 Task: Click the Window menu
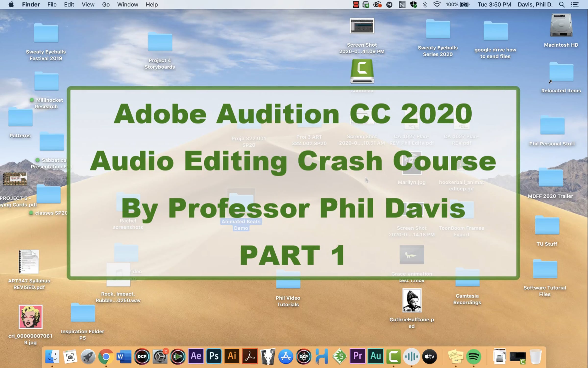pos(127,4)
